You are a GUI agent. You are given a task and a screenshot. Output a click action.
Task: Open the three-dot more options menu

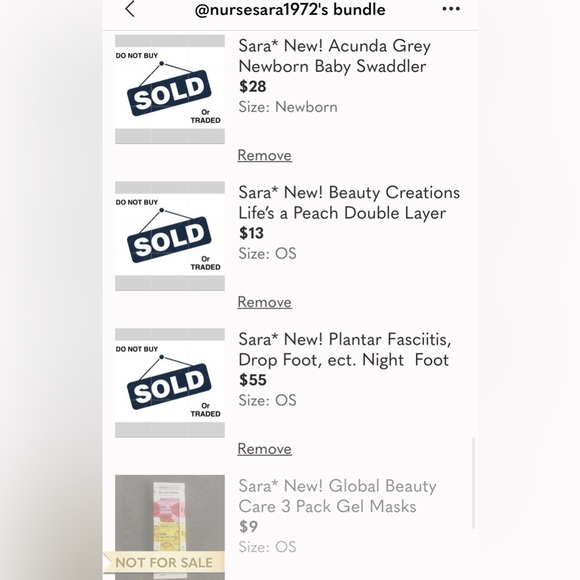click(x=451, y=9)
